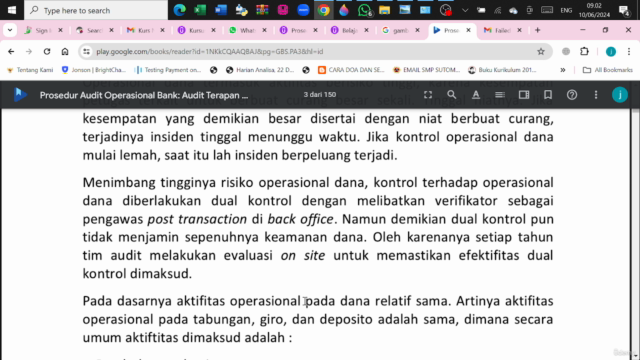The width and height of the screenshot is (640, 360).
Task: Close the active Play Books Prose tab
Action: tap(469, 30)
